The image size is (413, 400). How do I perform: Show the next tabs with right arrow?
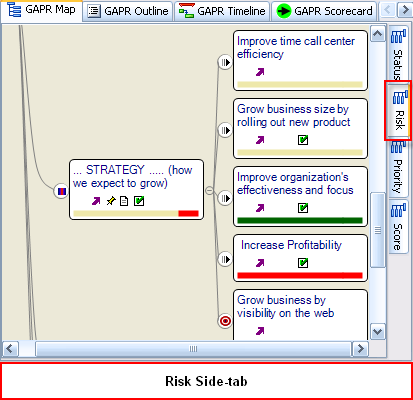[x=405, y=10]
